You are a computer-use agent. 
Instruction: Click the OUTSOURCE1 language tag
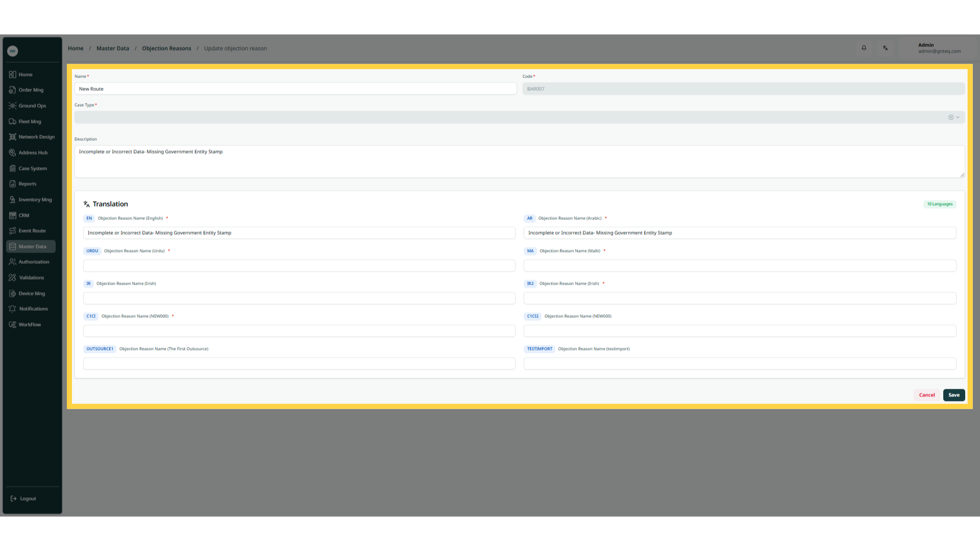coord(100,349)
